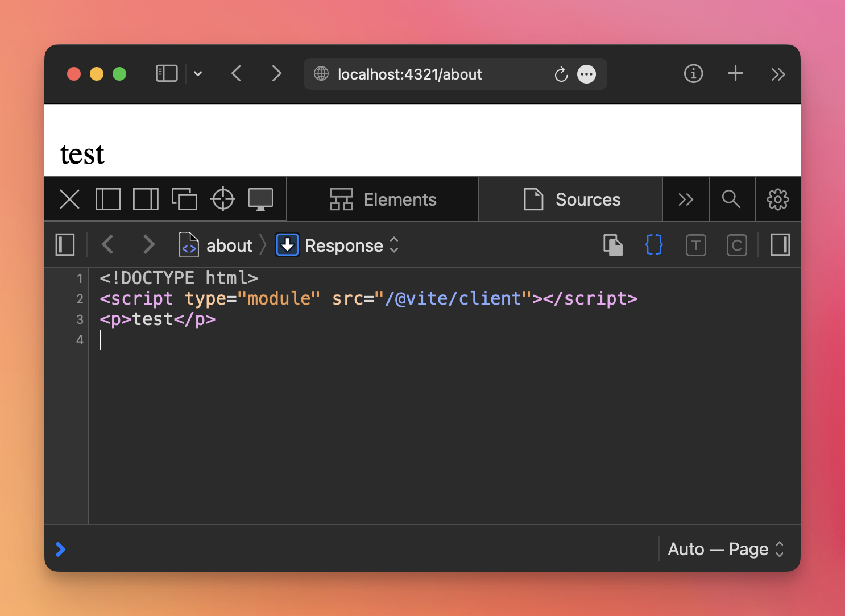The height and width of the screenshot is (616, 845).
Task: Dock inspector to right side
Action: coord(146,199)
